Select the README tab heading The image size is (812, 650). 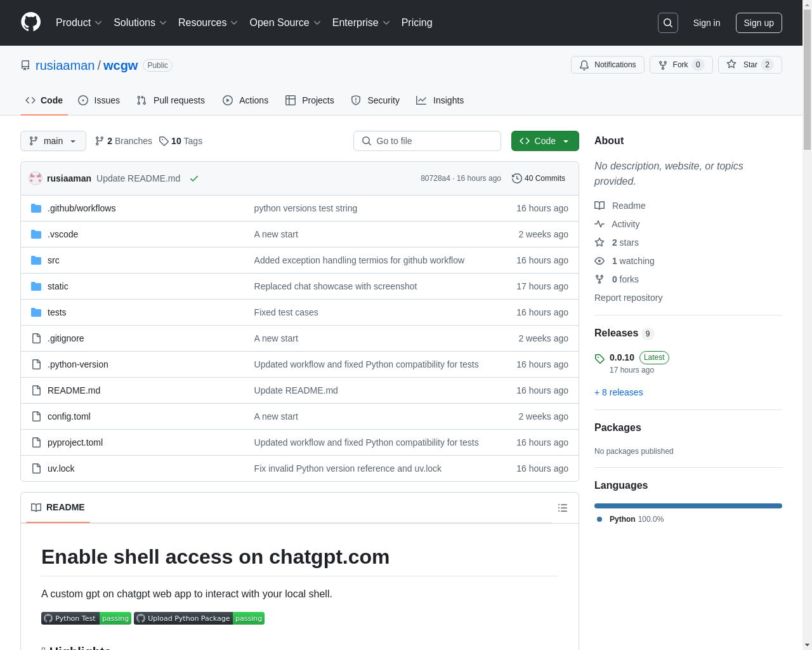(58, 507)
